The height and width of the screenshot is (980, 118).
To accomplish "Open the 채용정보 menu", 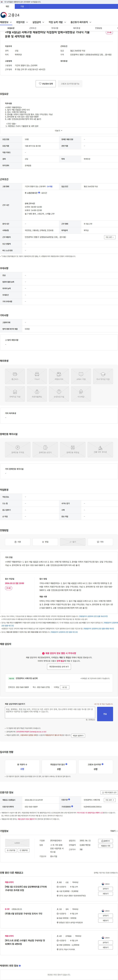I will pos(6,22).
